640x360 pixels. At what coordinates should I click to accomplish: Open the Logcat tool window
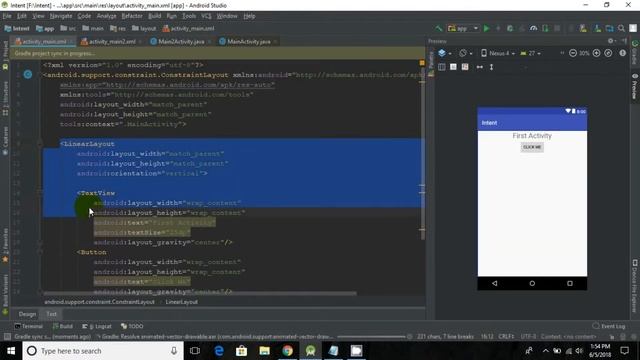(97, 326)
